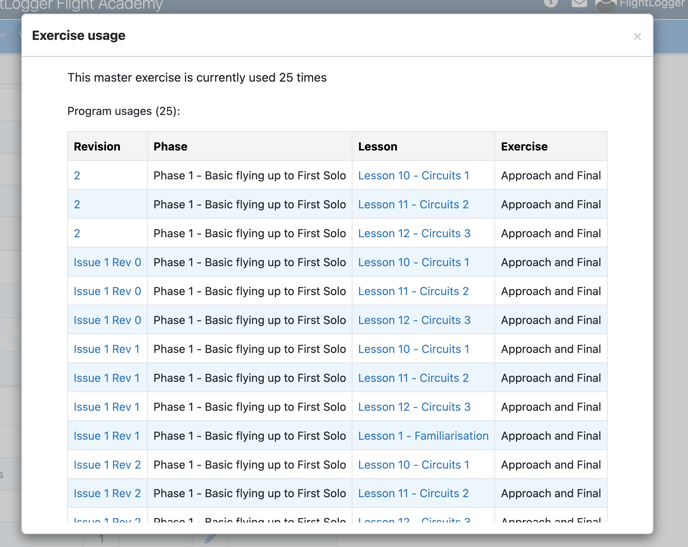688x547 pixels.
Task: Open Lesson 11 - Circuits 2 in Rev 1
Action: 413,378
